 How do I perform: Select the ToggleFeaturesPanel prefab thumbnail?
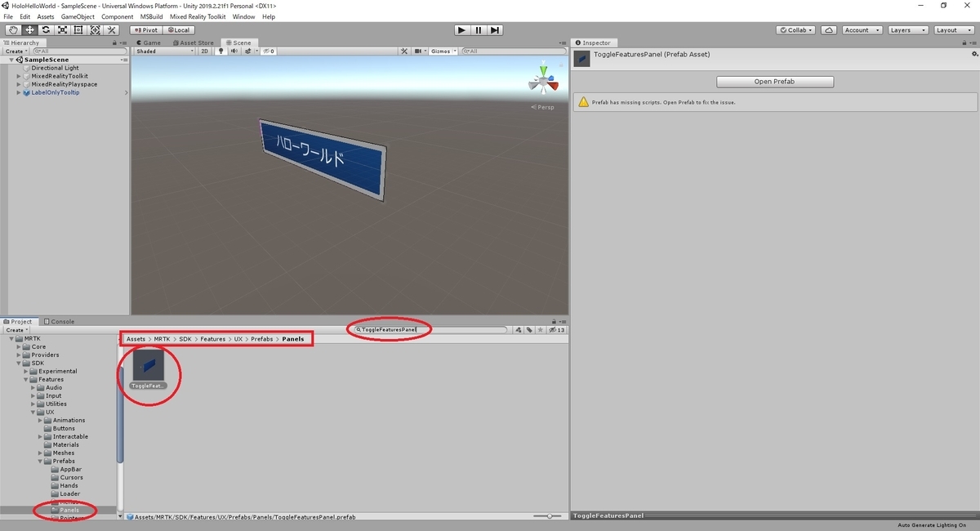coord(149,365)
